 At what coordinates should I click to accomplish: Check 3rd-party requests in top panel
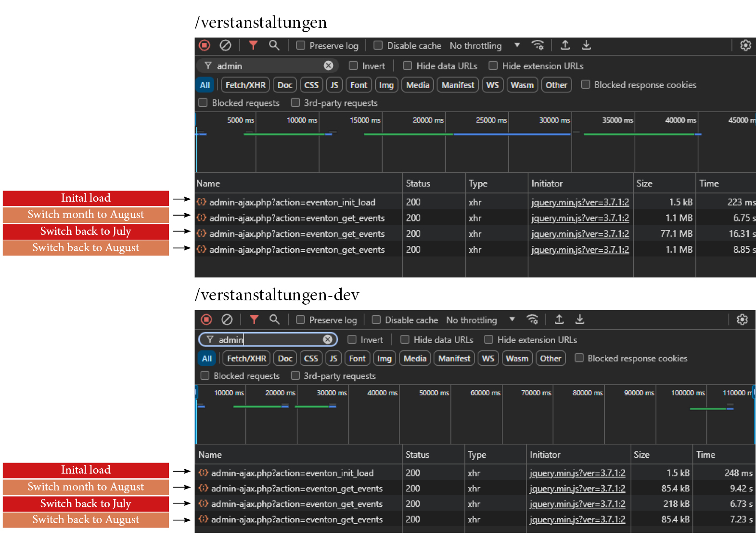click(295, 103)
